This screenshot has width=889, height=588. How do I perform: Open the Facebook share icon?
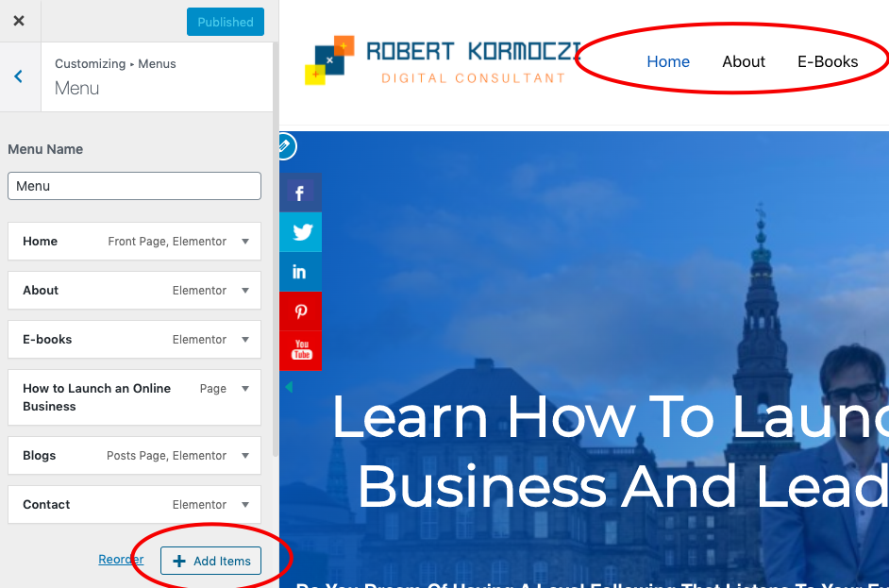click(x=300, y=193)
